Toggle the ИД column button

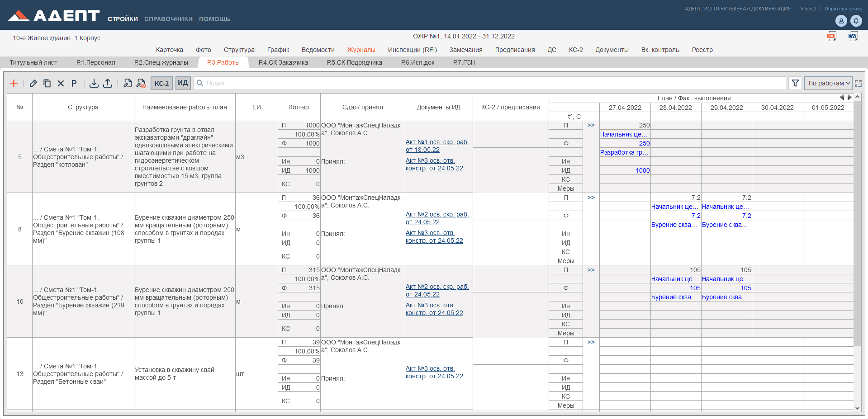pyautogui.click(x=183, y=83)
